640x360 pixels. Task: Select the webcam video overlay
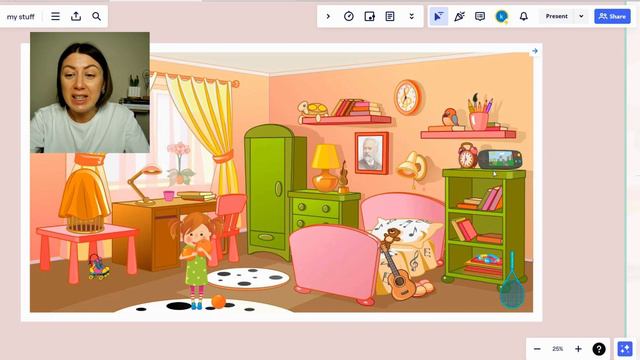click(90, 93)
